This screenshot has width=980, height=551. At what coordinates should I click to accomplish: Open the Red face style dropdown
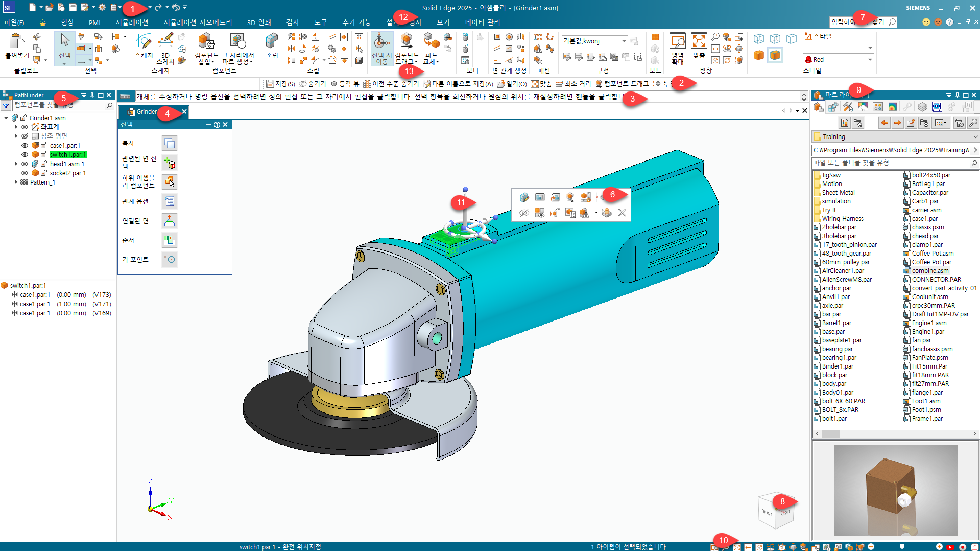[x=870, y=60]
